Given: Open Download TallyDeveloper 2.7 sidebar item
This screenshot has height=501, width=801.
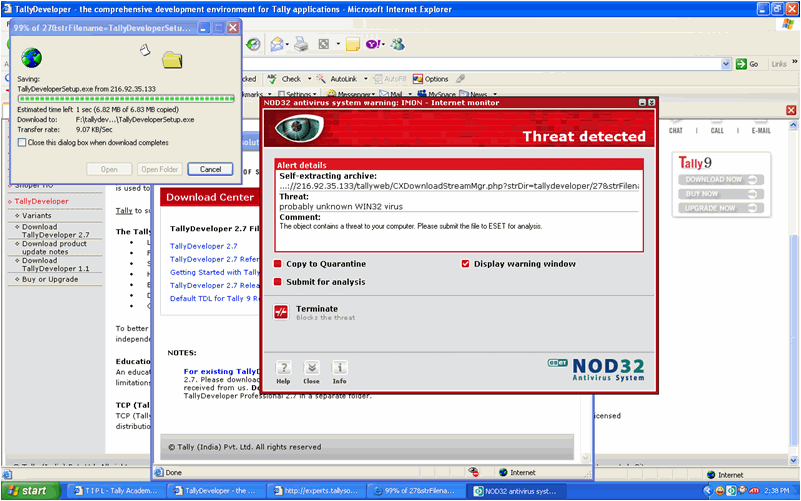Looking at the screenshot, I should pos(56,230).
